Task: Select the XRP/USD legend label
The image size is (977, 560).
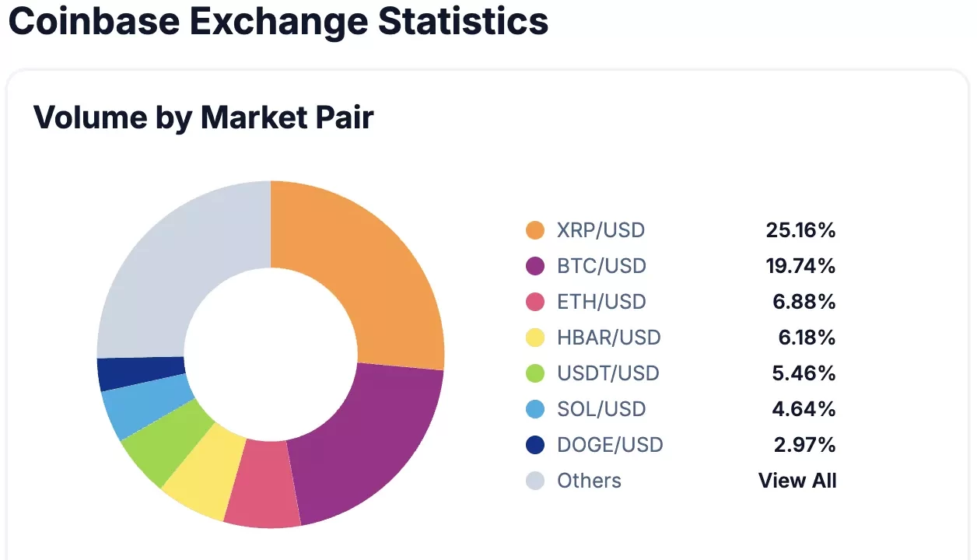Action: (601, 230)
